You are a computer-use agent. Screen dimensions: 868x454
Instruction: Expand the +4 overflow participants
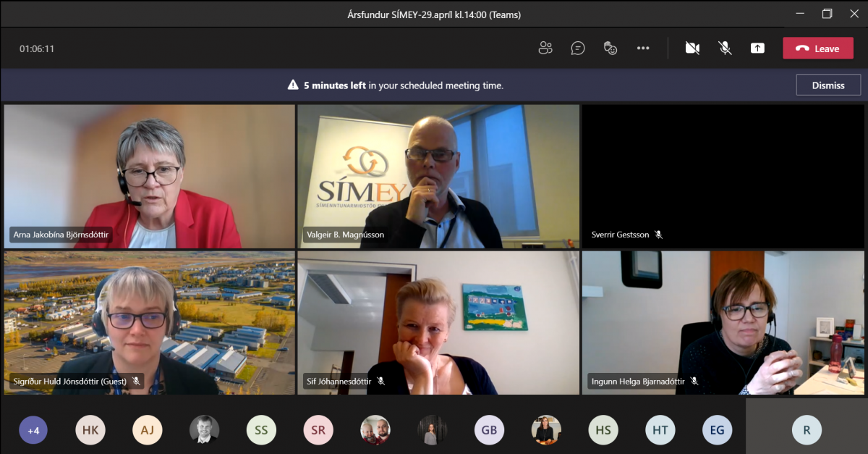pos(33,430)
